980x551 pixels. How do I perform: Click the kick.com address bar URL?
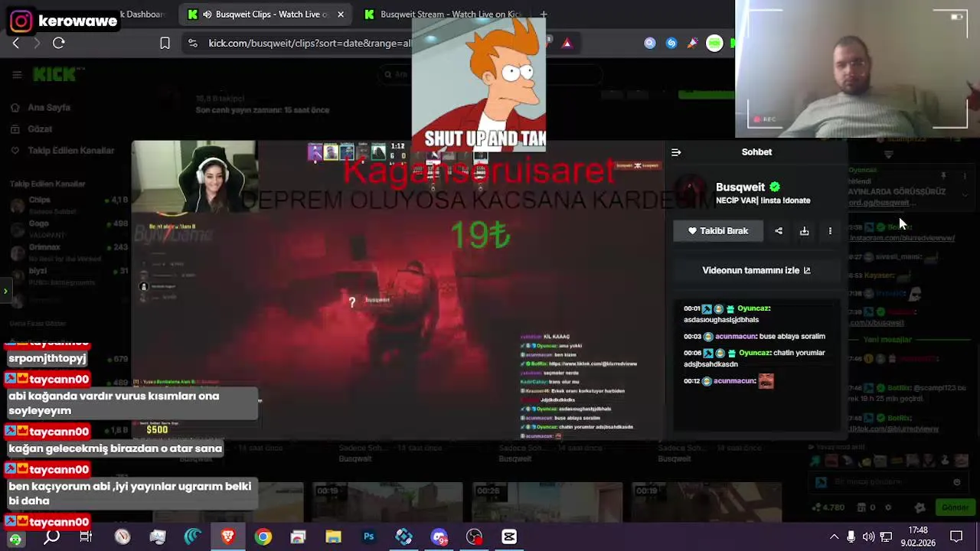pos(309,44)
